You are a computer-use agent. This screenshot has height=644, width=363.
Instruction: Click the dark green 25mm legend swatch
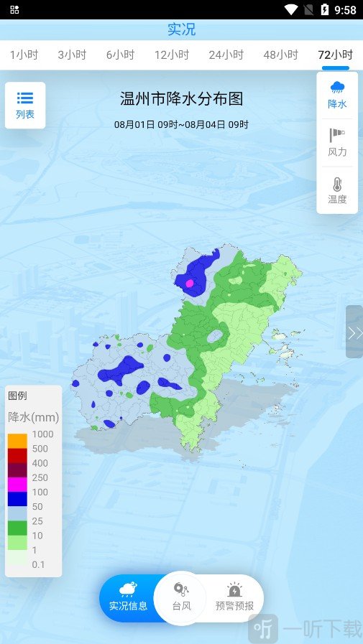pos(17,528)
